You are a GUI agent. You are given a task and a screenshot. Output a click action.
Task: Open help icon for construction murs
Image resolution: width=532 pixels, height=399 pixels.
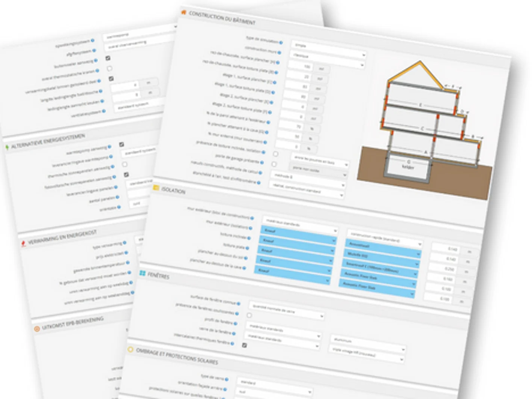click(x=279, y=53)
